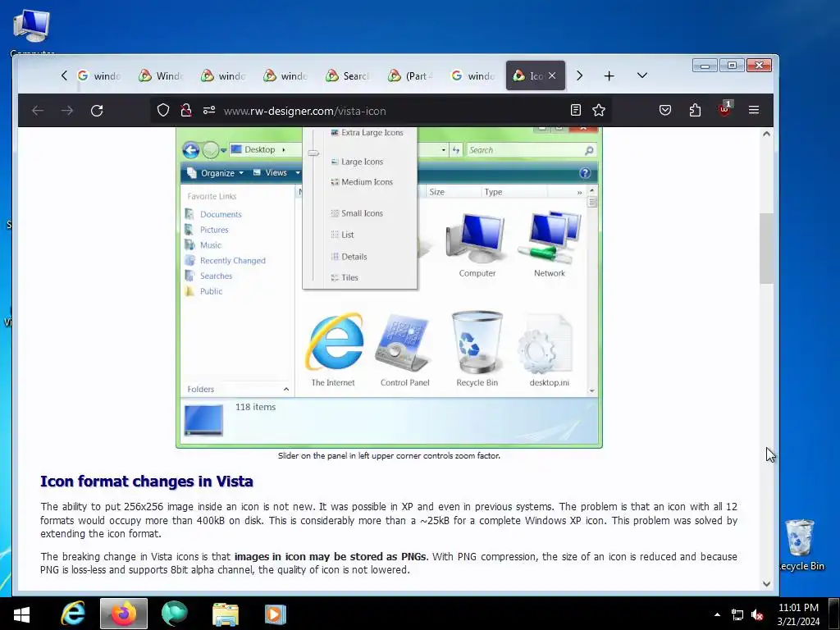This screenshot has width=840, height=630.
Task: Open tracking protection shield panel
Action: point(163,111)
